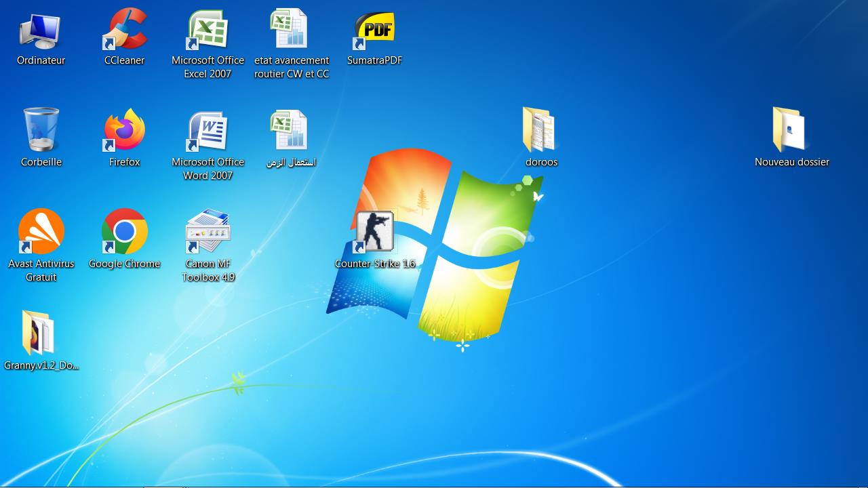
Task: Select the Granny.v1.2 folder icon
Action: coord(39,333)
